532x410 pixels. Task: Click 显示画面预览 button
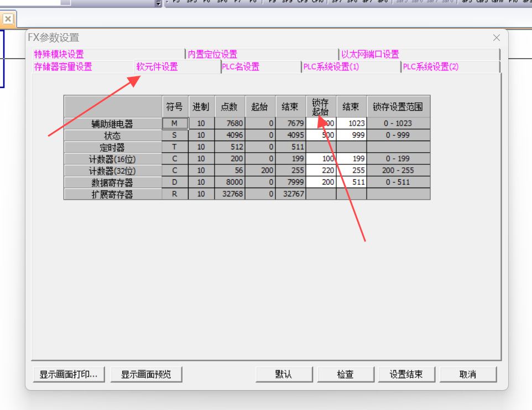[x=147, y=374]
